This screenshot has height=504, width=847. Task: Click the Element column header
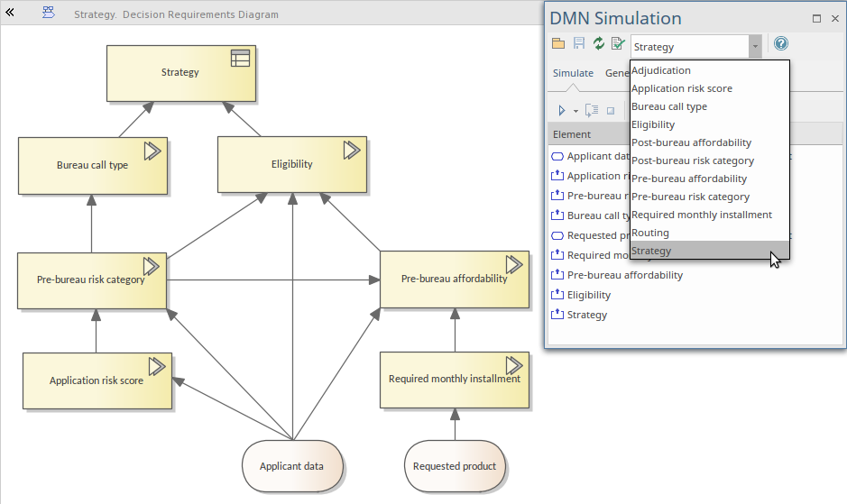point(572,134)
